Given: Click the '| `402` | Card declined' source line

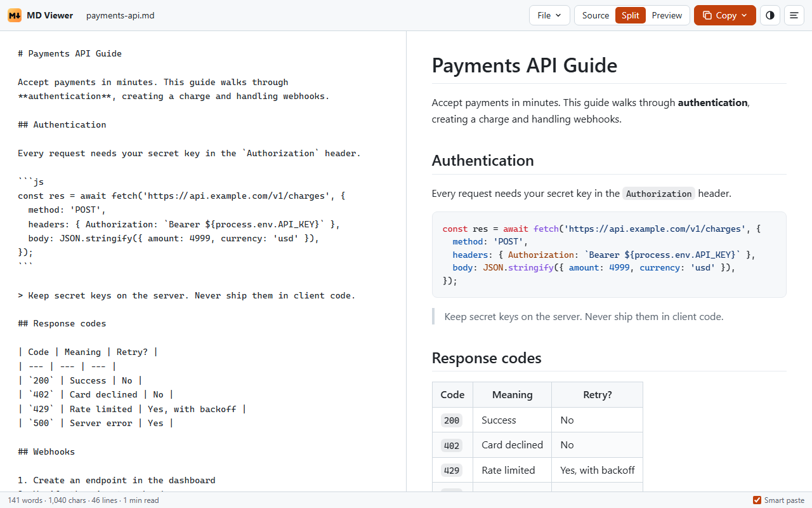Looking at the screenshot, I should tap(96, 395).
